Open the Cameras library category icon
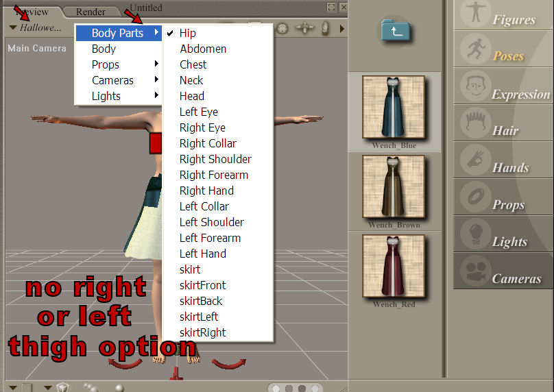Screen dimensions: 554x392 476,271
